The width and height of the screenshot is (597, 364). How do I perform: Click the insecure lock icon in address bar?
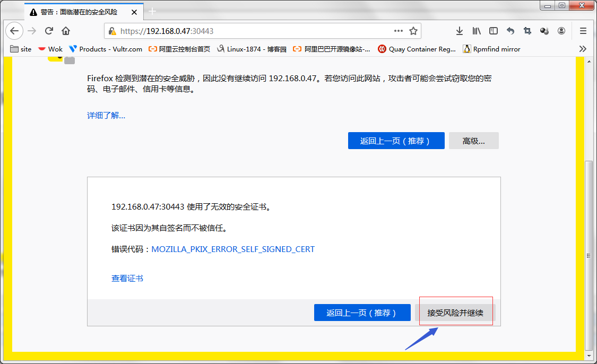click(x=112, y=31)
